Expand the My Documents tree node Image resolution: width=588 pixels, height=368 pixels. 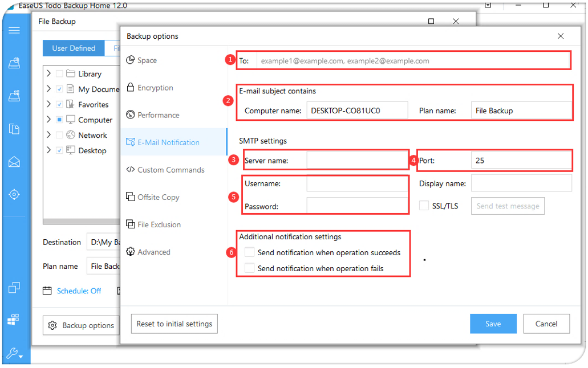tap(48, 88)
